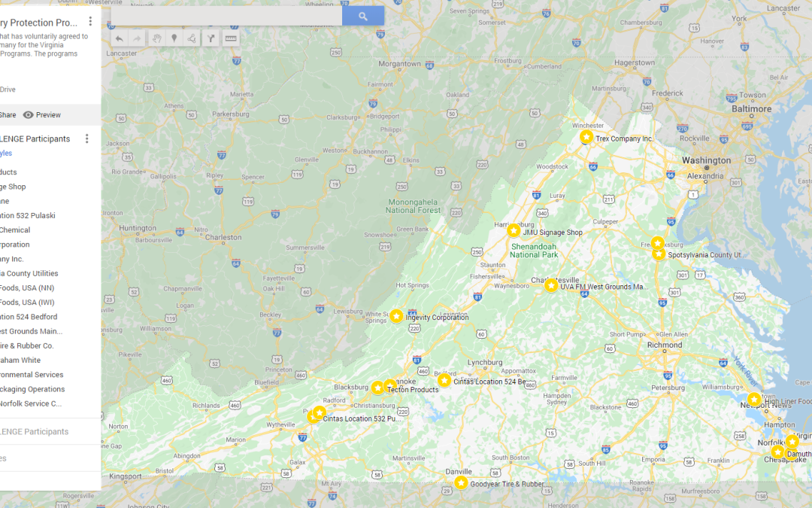Open the map title three-dot menu

(90, 22)
